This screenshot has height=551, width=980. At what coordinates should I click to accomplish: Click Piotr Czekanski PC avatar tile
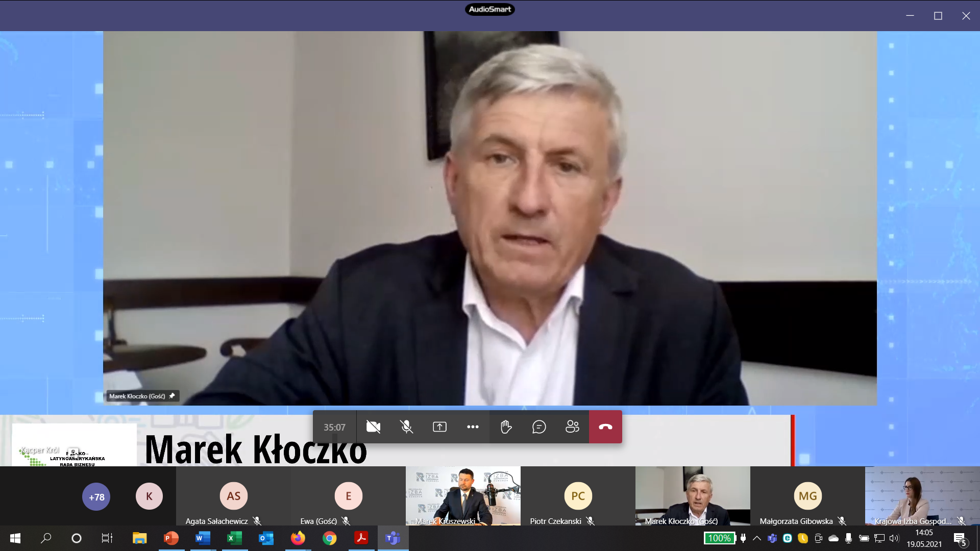(x=578, y=496)
